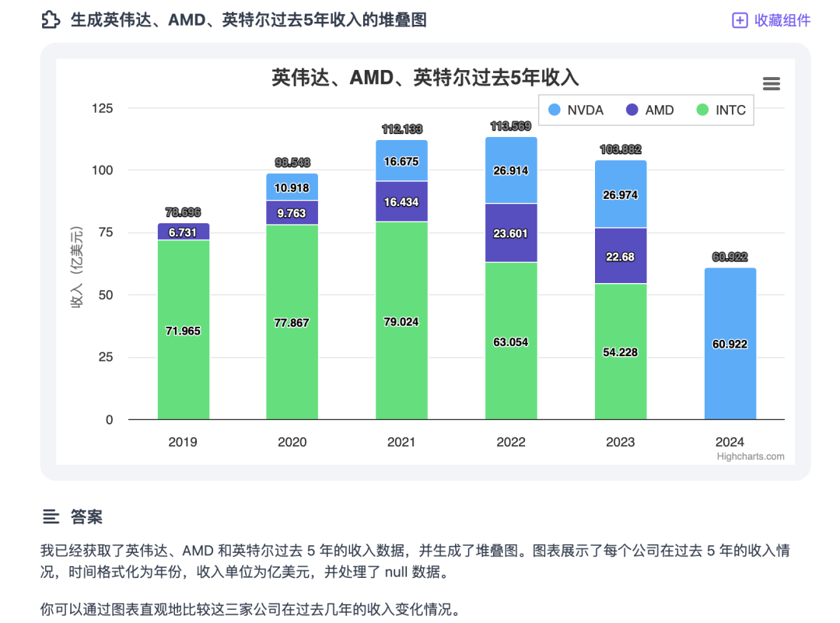Select the 2022 NVDA bar segment 26.914
The image size is (840, 623).
point(511,170)
